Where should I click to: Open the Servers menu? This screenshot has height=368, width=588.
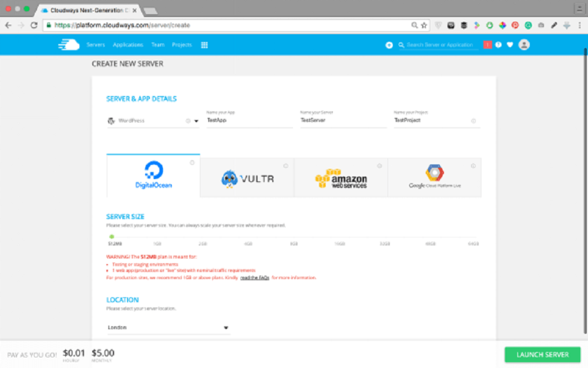(x=96, y=45)
